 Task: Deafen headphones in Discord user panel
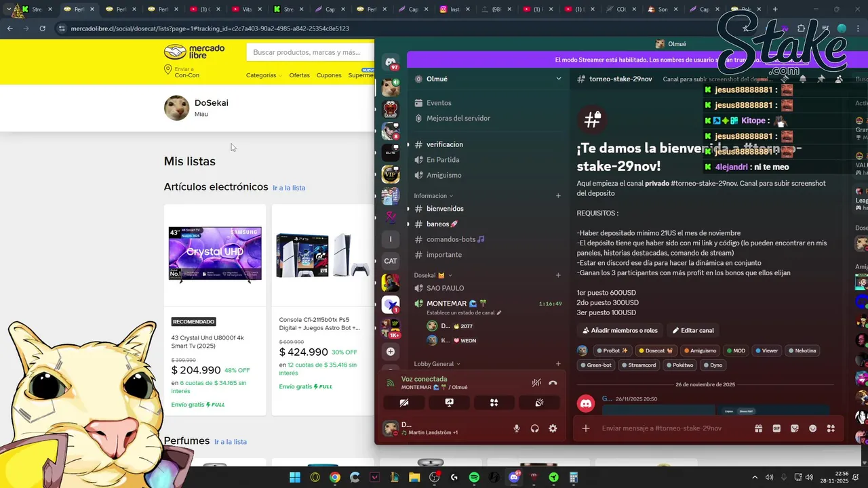(x=534, y=428)
